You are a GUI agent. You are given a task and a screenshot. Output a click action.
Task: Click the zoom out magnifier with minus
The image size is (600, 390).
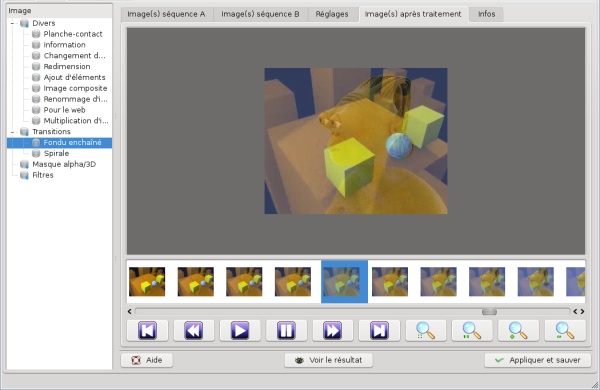[565, 330]
